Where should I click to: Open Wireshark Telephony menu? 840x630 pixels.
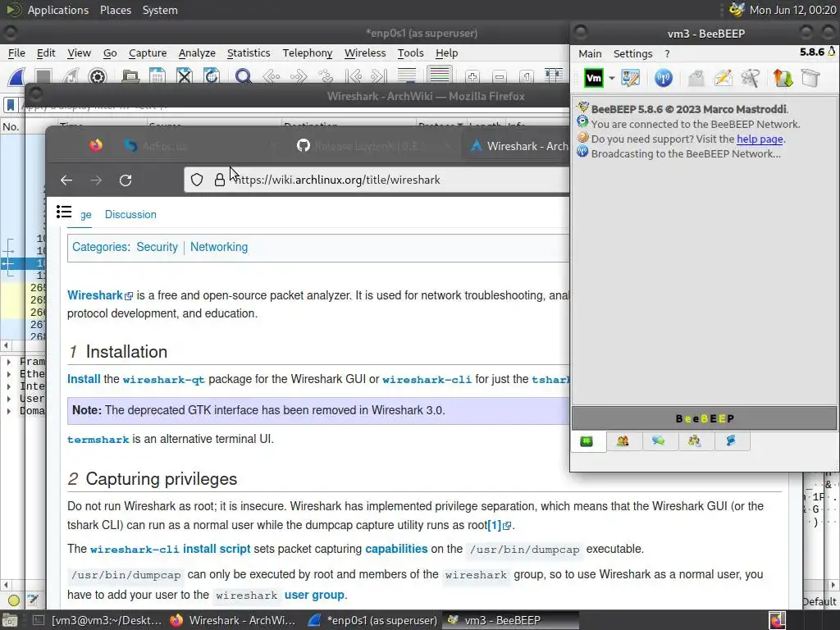[308, 53]
